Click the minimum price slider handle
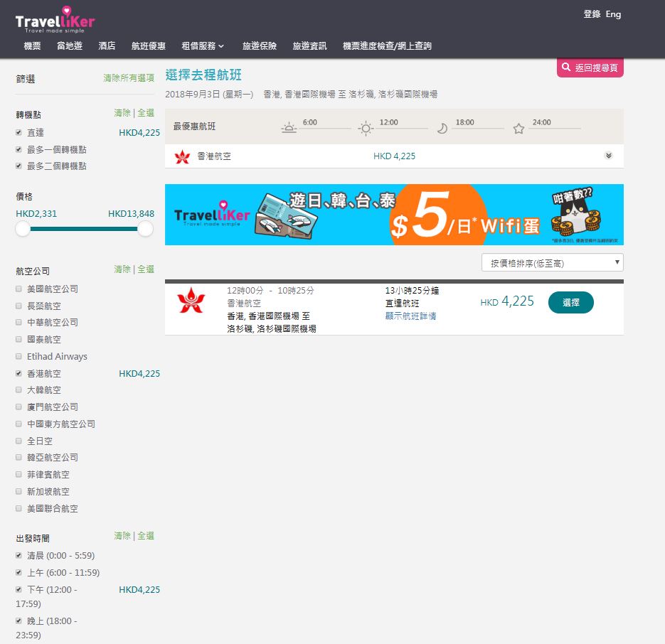 click(x=23, y=229)
